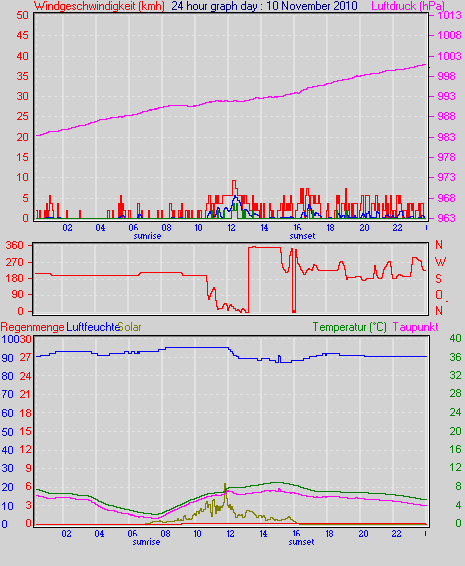The width and height of the screenshot is (465, 566).
Task: Click the sunrise marker under bottom graph
Action: (x=146, y=542)
